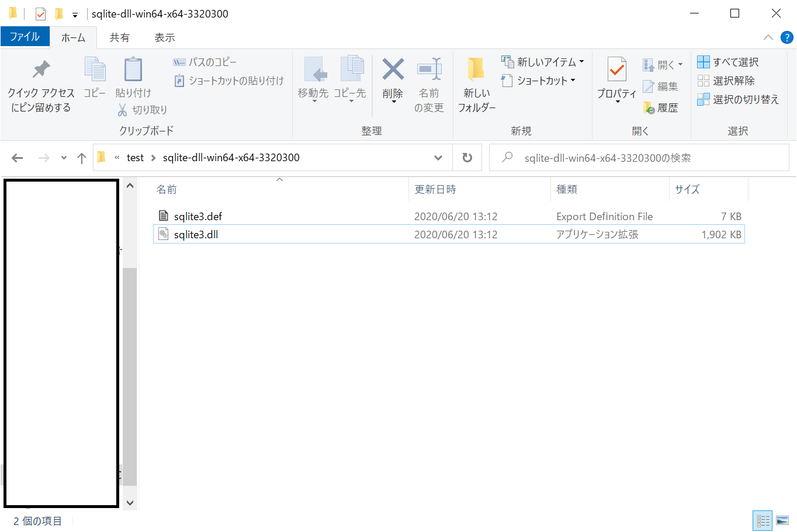Image resolution: width=797 pixels, height=532 pixels.
Task: Open recent locations dropdown arrow
Action: pos(64,158)
